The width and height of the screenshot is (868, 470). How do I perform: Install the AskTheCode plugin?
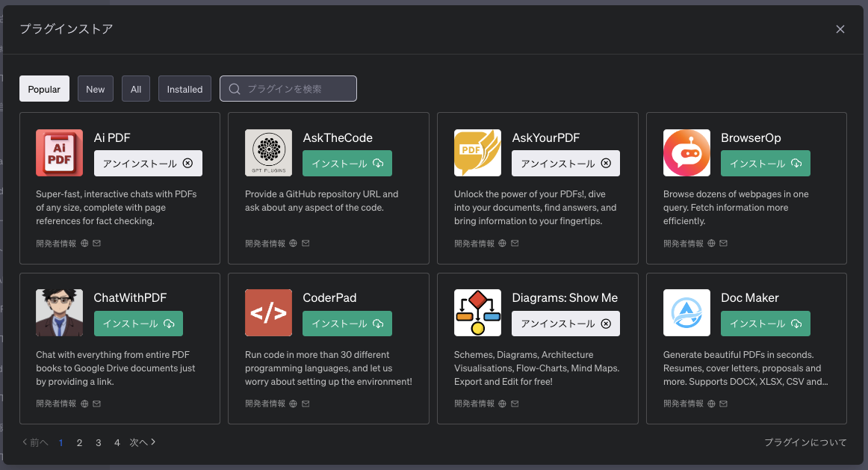(347, 163)
